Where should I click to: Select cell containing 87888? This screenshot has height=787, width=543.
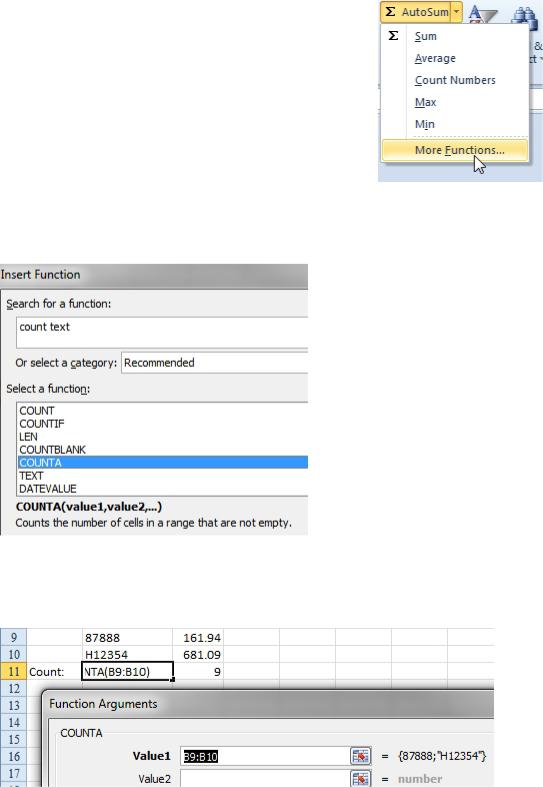(x=127, y=638)
